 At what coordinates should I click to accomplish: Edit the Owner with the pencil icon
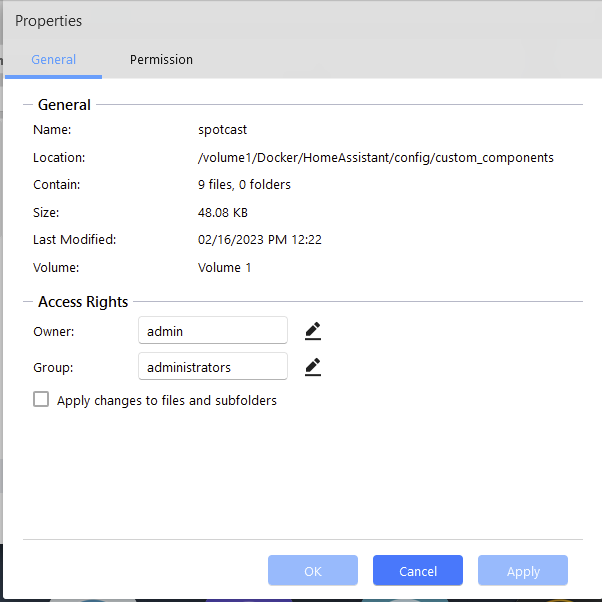(313, 331)
